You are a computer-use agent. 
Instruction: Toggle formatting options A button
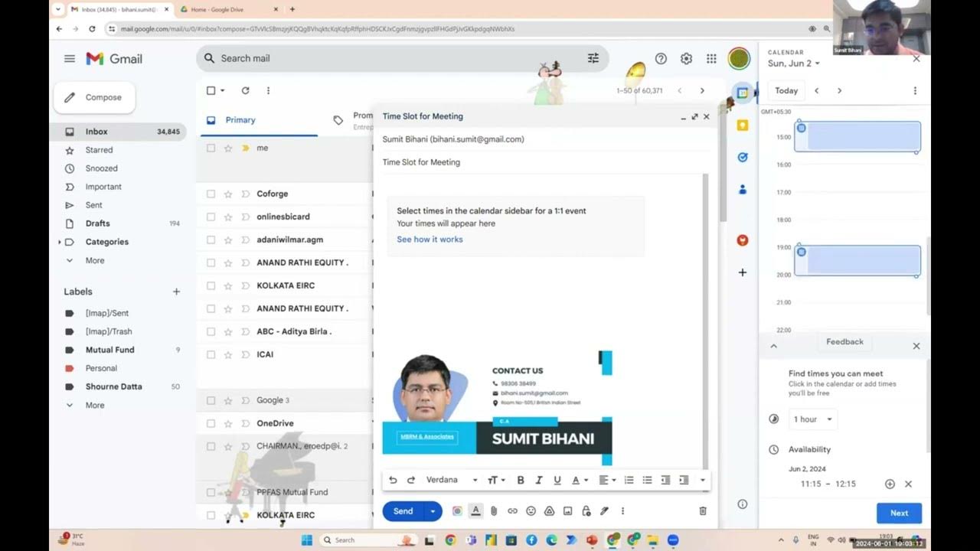(x=475, y=511)
